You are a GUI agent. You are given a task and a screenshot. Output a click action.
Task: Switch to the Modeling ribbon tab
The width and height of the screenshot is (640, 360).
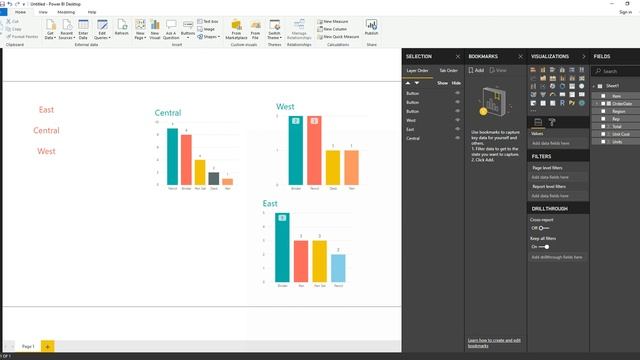click(66, 12)
